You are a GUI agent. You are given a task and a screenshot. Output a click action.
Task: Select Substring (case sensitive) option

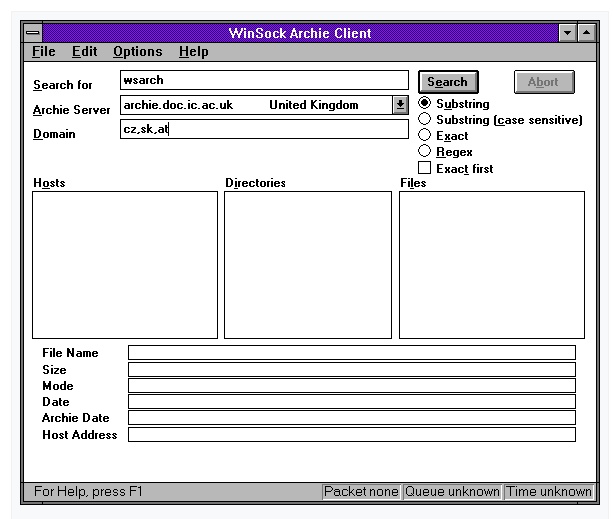pos(424,119)
